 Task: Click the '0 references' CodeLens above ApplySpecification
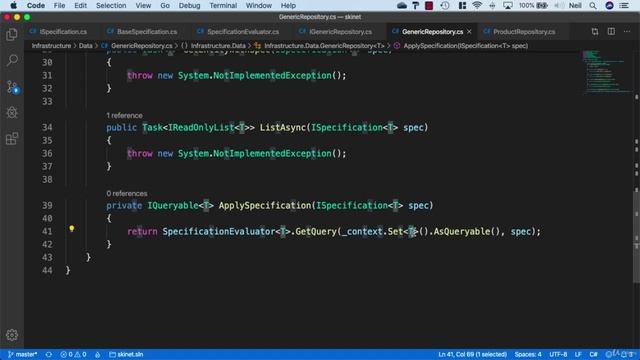pyautogui.click(x=127, y=193)
